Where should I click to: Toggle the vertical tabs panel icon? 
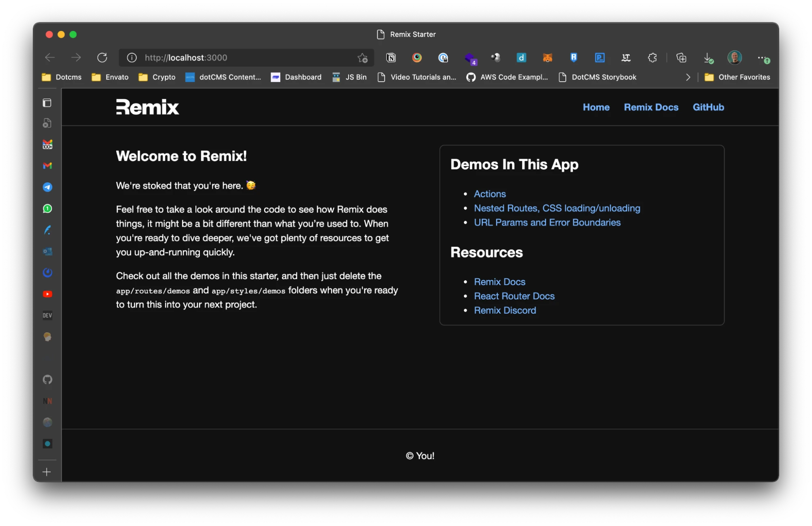coord(47,103)
